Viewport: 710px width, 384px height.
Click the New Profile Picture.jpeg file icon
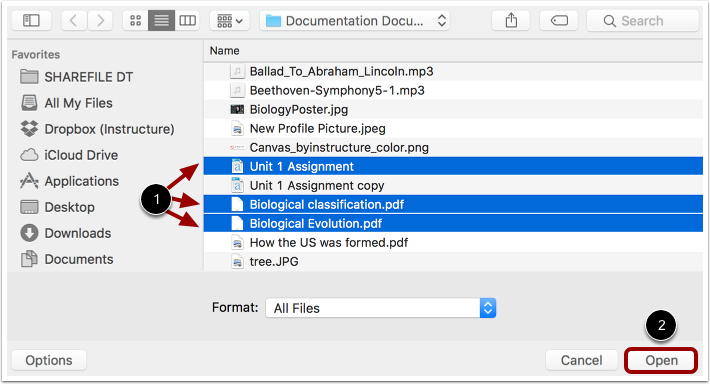click(237, 129)
